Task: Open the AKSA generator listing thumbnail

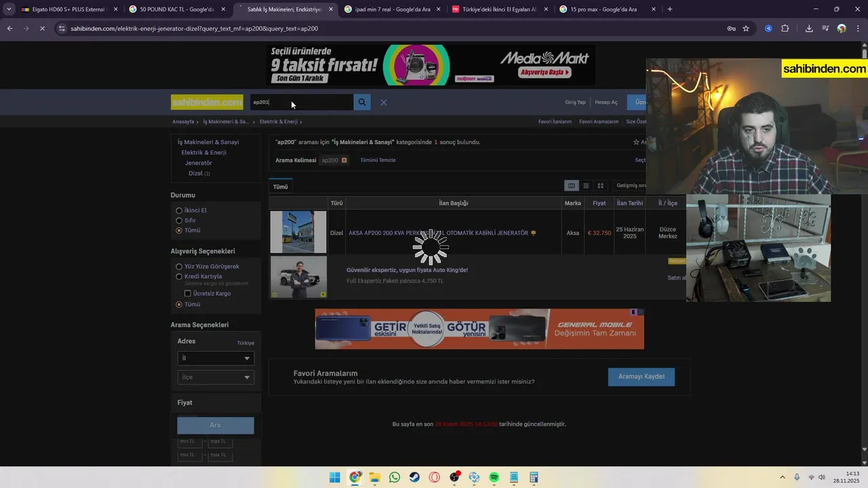Action: [298, 232]
